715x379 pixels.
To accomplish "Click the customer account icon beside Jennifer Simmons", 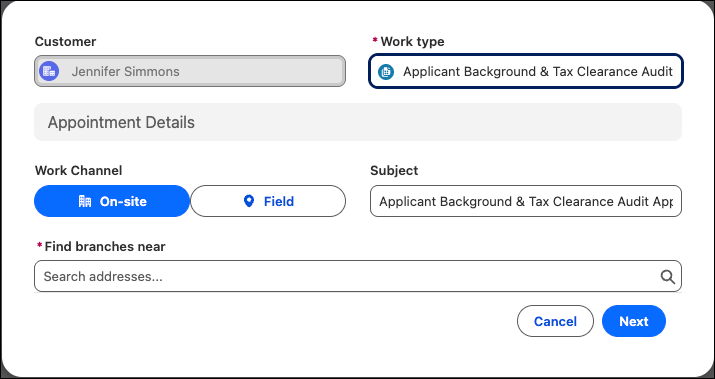I will pyautogui.click(x=49, y=72).
